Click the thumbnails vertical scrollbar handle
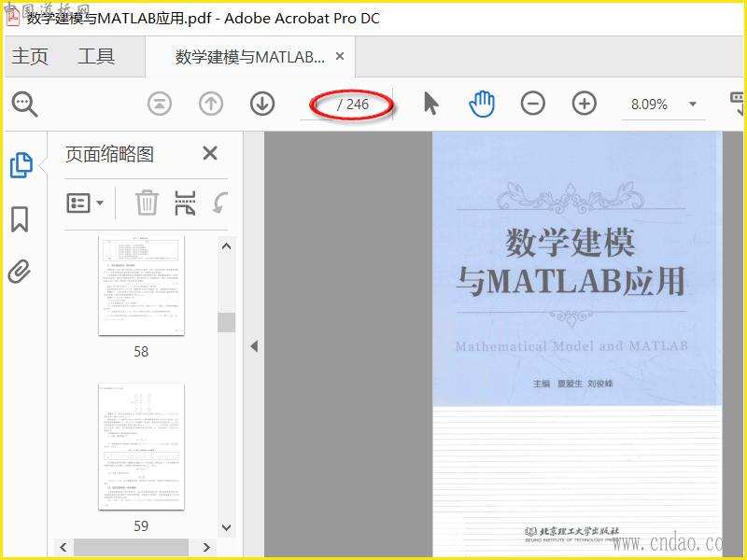 227,322
